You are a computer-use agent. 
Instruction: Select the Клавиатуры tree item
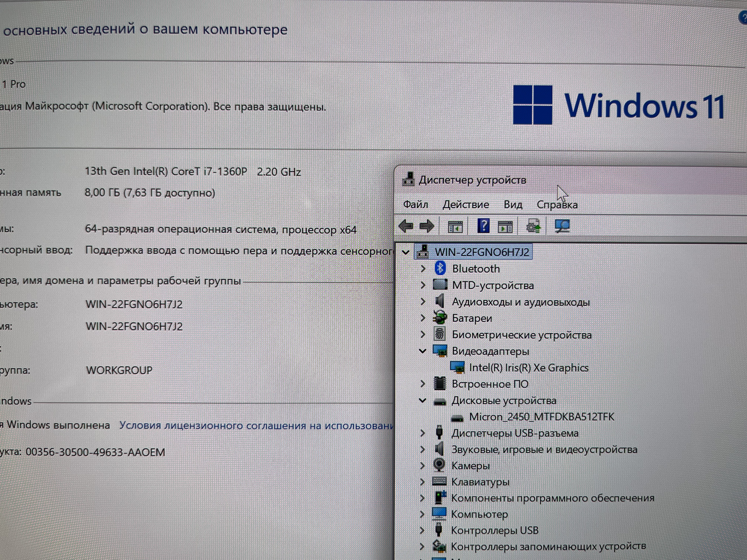click(480, 482)
